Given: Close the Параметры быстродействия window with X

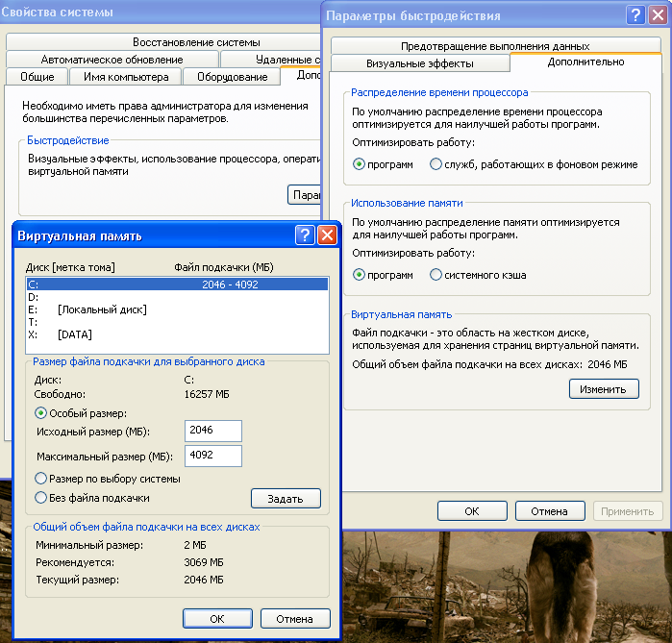Looking at the screenshot, I should tap(657, 15).
